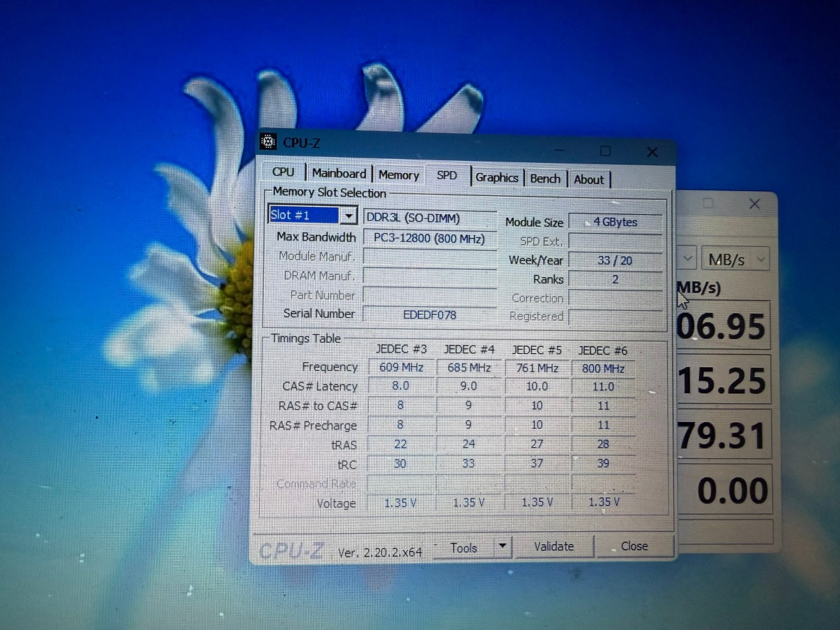Click the 685 MHz frequency cell
Viewport: 840px width, 630px height.
(x=469, y=368)
